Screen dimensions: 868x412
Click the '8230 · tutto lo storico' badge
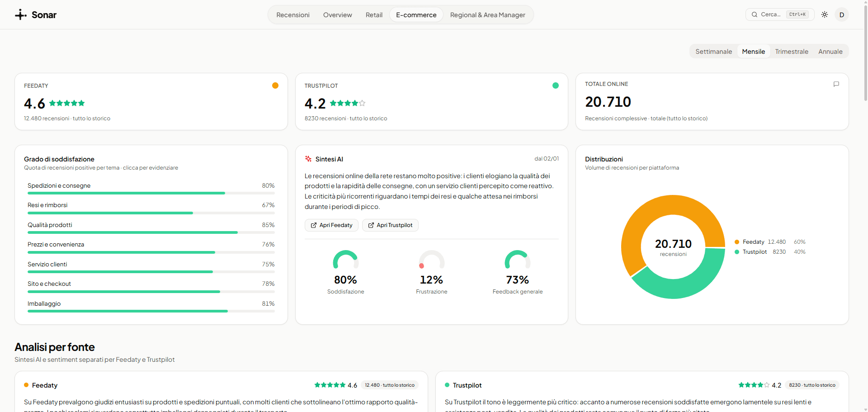click(812, 385)
